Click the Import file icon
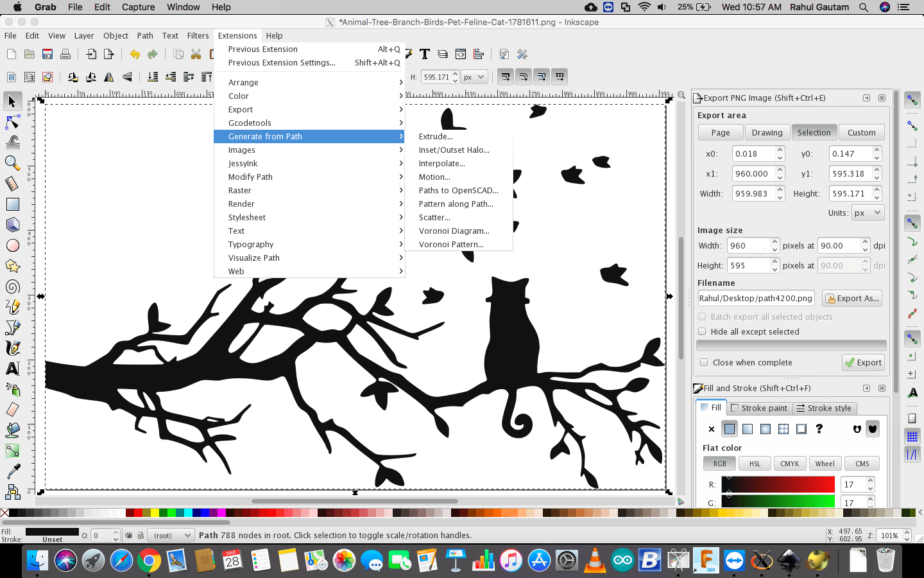 pyautogui.click(x=91, y=54)
